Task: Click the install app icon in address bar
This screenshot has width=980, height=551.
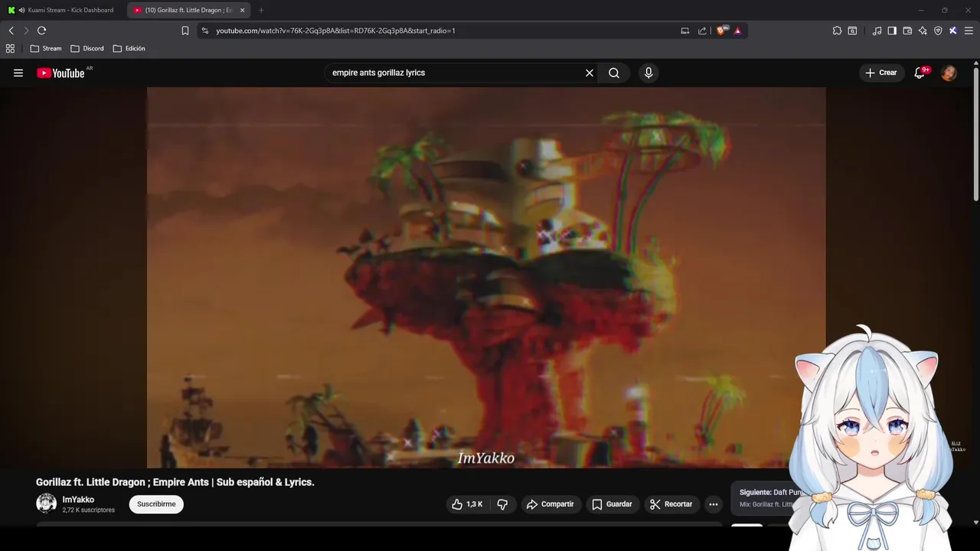Action: [685, 31]
